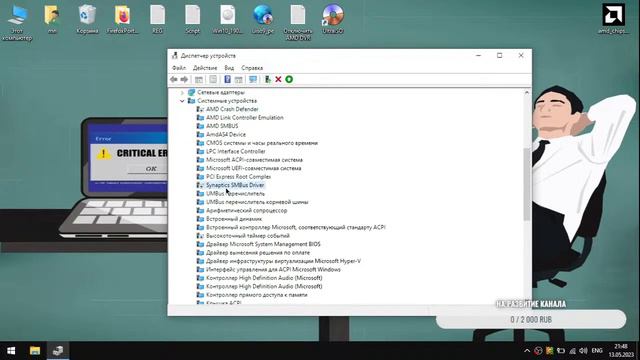
Task: Select the REG file on the desktop
Action: (x=158, y=20)
